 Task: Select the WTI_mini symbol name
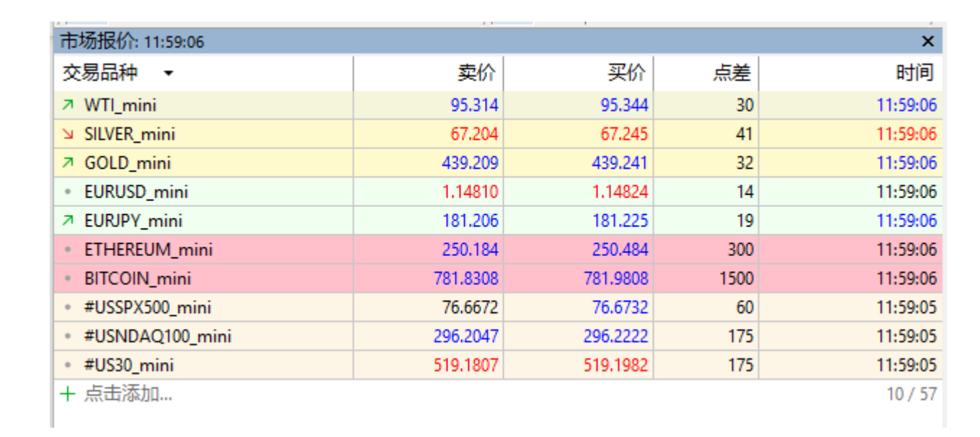[x=120, y=105]
